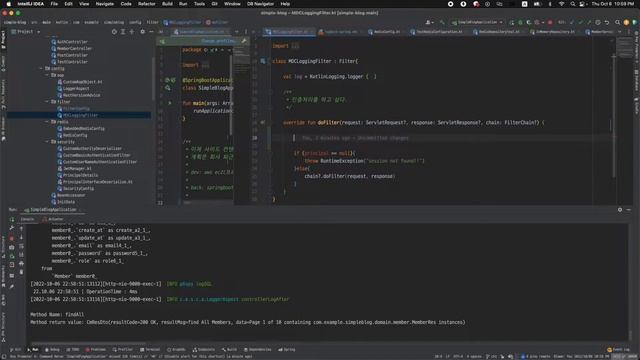Open Project panel settings gear
Image resolution: width=640 pixels, height=360 pixels.
[x=142, y=31]
